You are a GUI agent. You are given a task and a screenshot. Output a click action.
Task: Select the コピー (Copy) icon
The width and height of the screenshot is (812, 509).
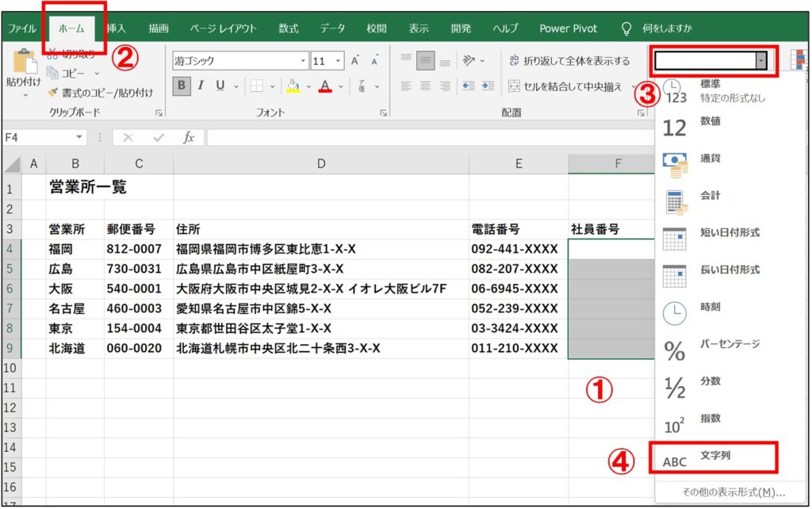click(52, 72)
